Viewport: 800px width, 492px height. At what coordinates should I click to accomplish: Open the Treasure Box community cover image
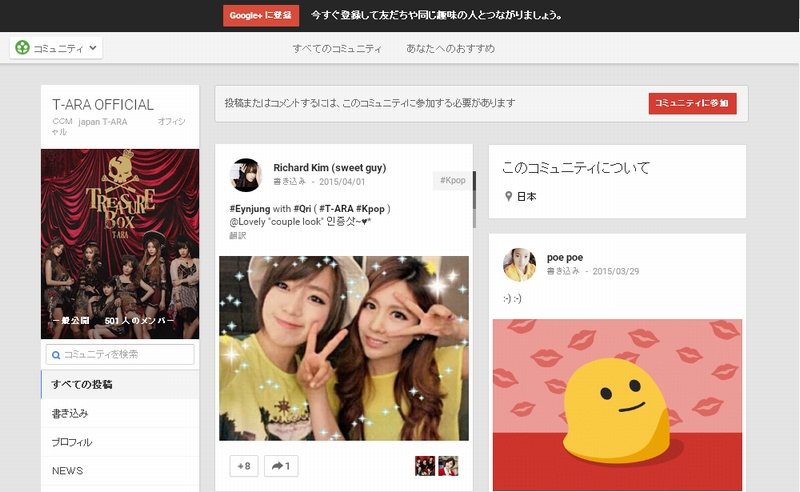click(120, 243)
